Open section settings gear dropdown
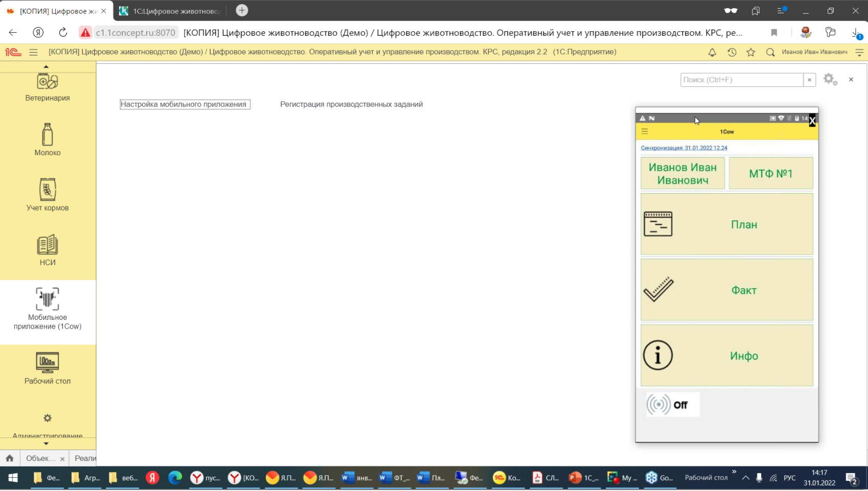Image resolution: width=868 pixels, height=491 pixels. click(830, 80)
